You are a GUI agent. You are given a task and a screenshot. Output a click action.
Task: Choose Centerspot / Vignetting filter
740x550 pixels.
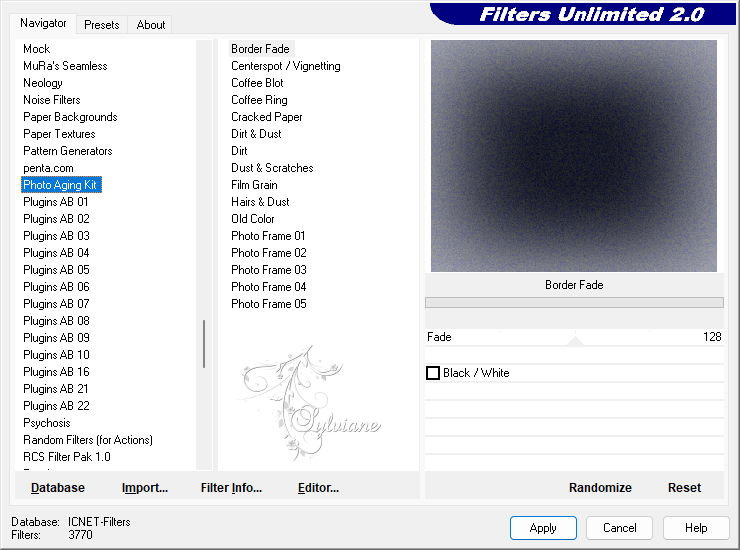point(286,66)
